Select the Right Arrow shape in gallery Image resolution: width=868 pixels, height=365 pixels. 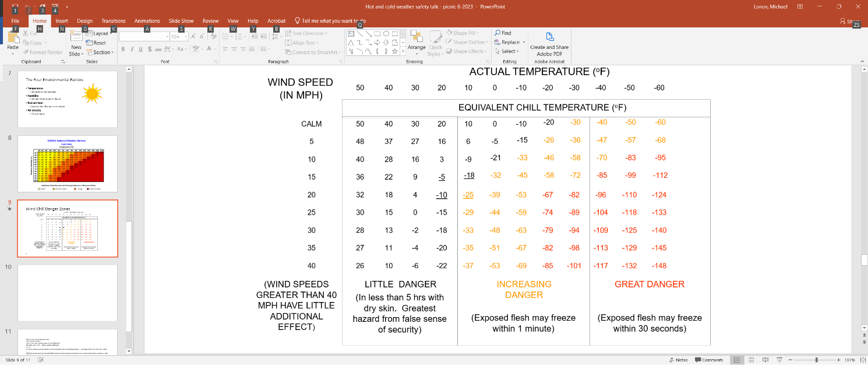(377, 43)
